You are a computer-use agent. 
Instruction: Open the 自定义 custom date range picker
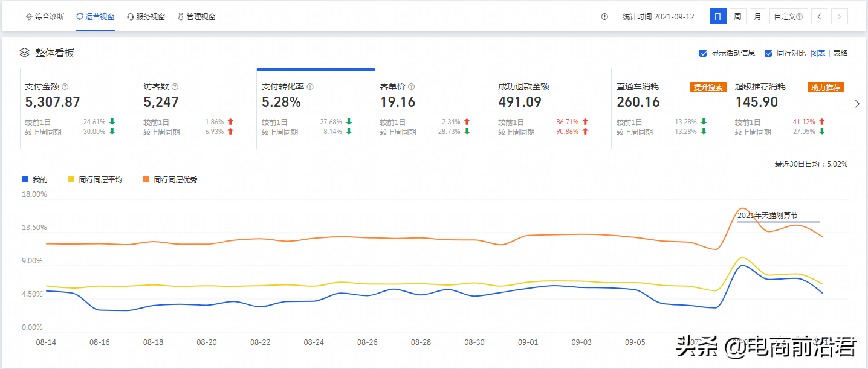click(786, 16)
